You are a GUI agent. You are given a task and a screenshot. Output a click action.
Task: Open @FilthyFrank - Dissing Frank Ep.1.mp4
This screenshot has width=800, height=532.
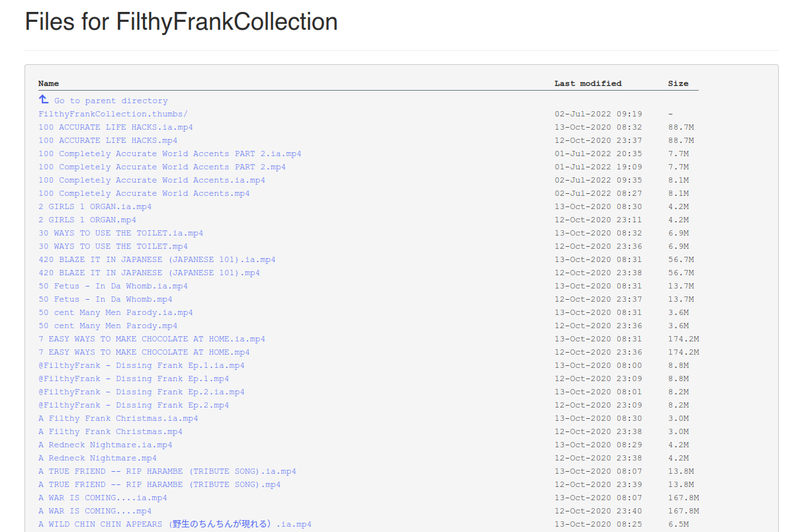click(x=134, y=378)
